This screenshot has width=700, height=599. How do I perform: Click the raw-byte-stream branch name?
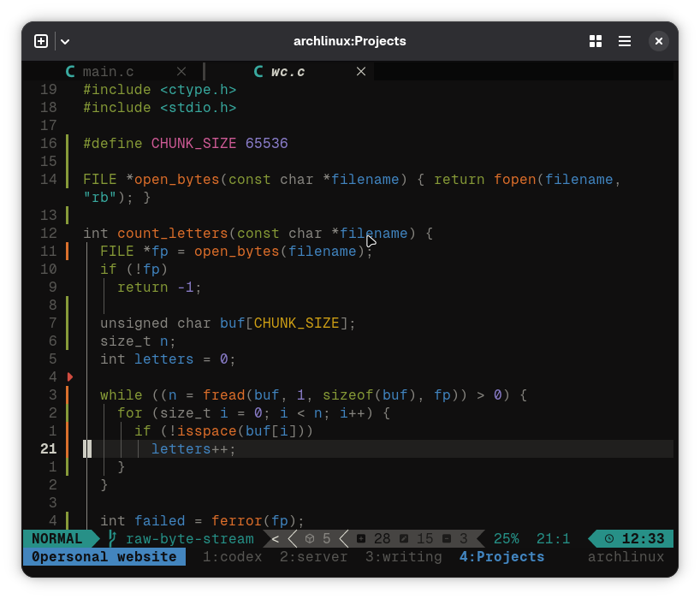[x=190, y=539]
